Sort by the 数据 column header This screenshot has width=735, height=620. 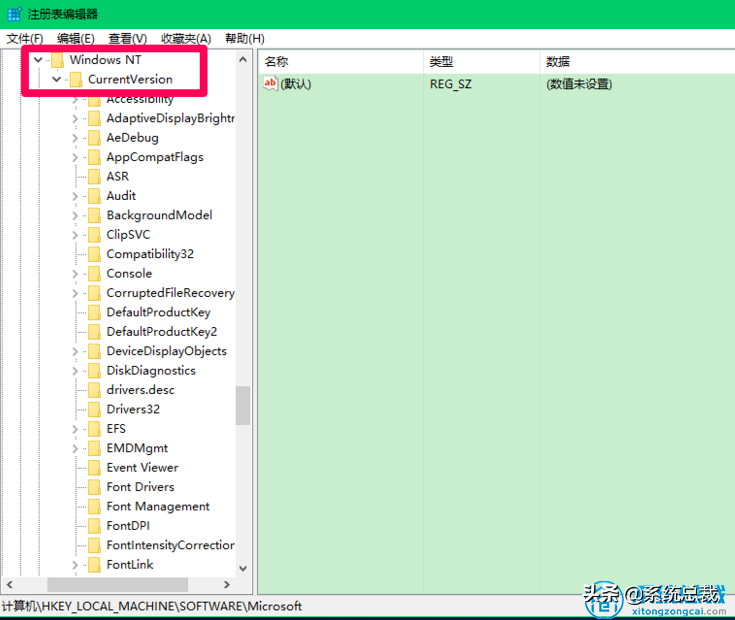(x=638, y=61)
